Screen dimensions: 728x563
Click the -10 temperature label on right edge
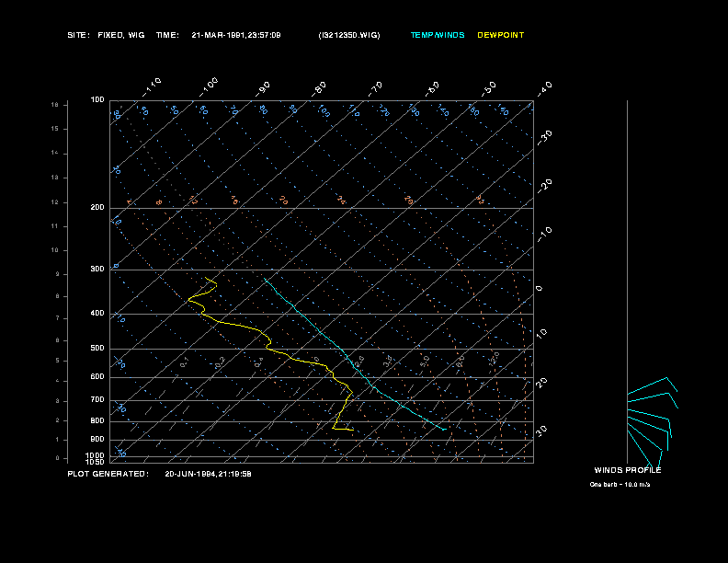(x=545, y=235)
